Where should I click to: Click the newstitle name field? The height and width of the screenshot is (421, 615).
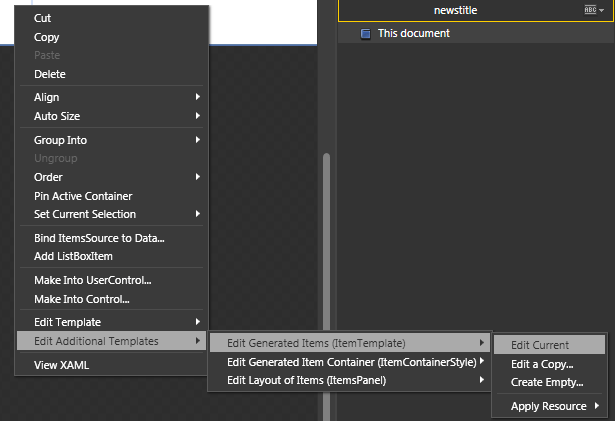pos(455,10)
